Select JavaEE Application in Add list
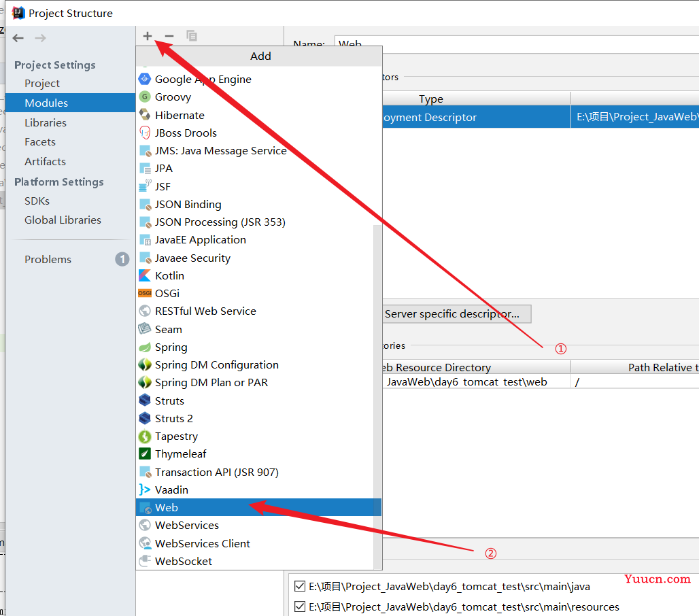 [x=254, y=240]
